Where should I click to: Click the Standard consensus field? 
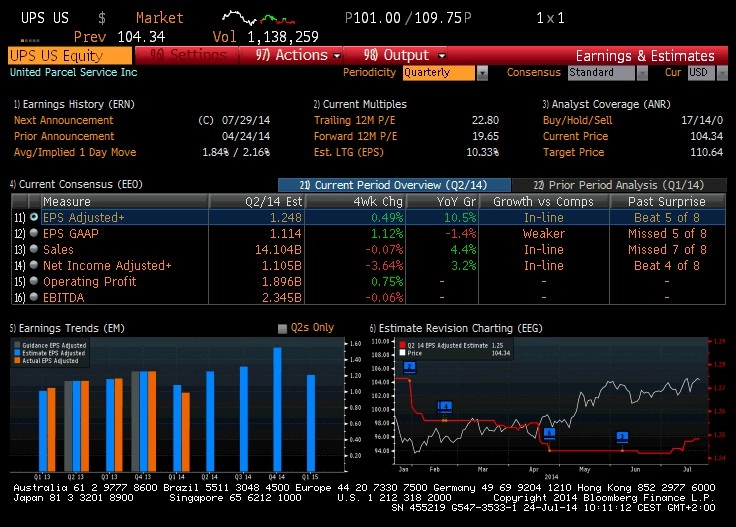click(x=601, y=73)
